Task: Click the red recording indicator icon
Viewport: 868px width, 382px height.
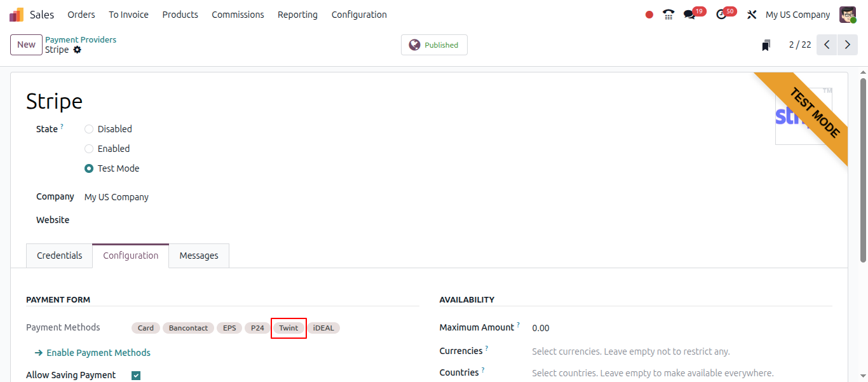Action: (x=649, y=15)
